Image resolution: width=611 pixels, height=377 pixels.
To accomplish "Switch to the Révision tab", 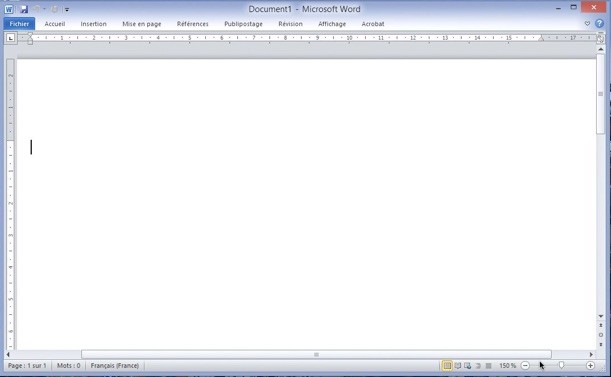I will tap(290, 24).
